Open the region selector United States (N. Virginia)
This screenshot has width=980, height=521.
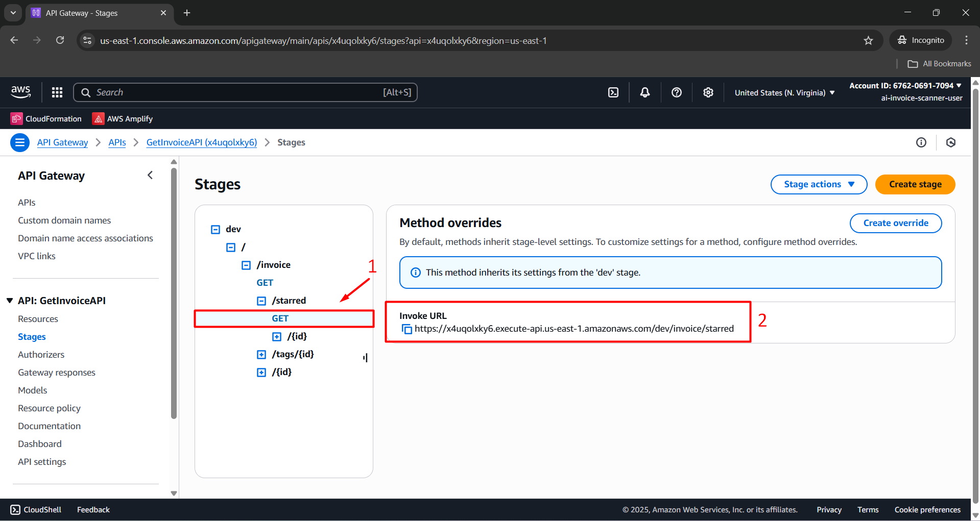[784, 93]
